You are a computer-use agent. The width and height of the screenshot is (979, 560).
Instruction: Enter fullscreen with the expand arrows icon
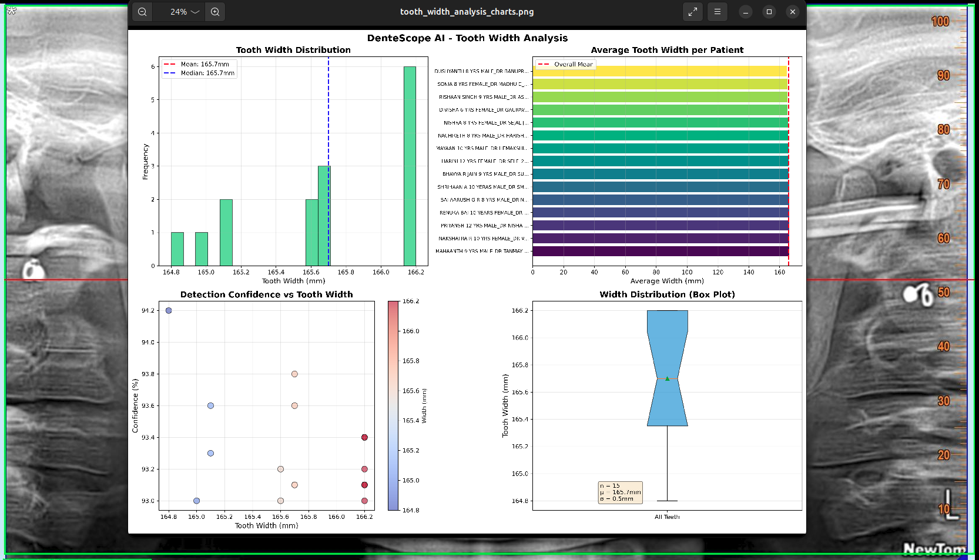pos(693,12)
